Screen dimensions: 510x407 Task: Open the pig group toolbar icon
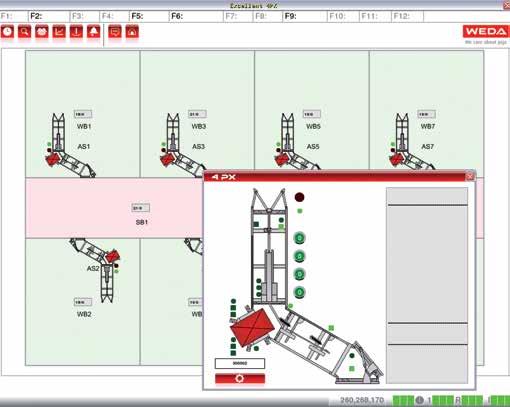[42, 32]
